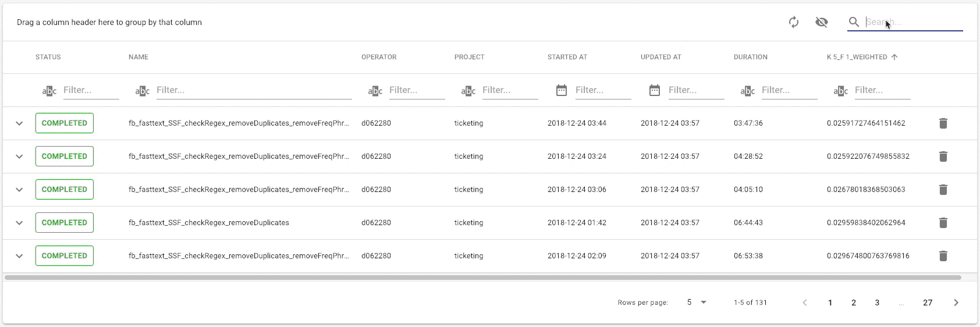The width and height of the screenshot is (980, 327).
Task: Expand the row with duration 04:05:10
Action: (x=19, y=190)
